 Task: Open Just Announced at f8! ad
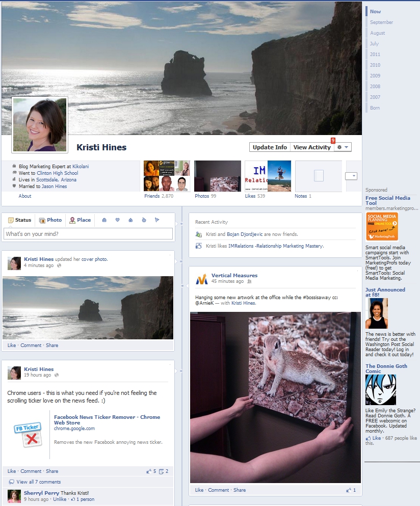coord(385,292)
